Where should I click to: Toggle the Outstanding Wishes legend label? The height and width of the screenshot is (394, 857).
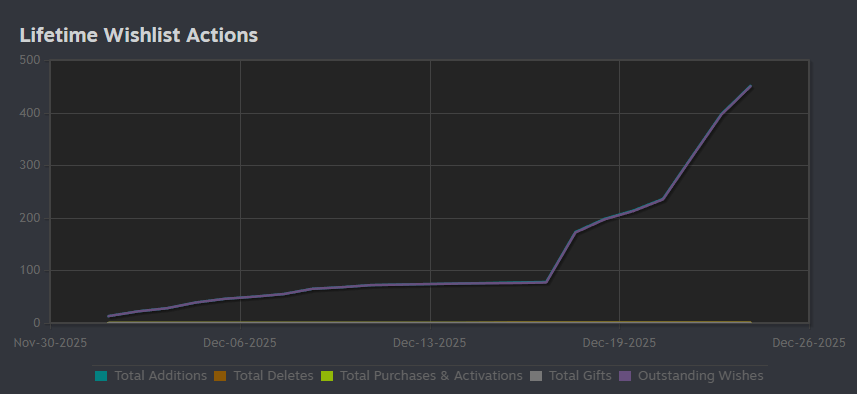[x=701, y=376]
